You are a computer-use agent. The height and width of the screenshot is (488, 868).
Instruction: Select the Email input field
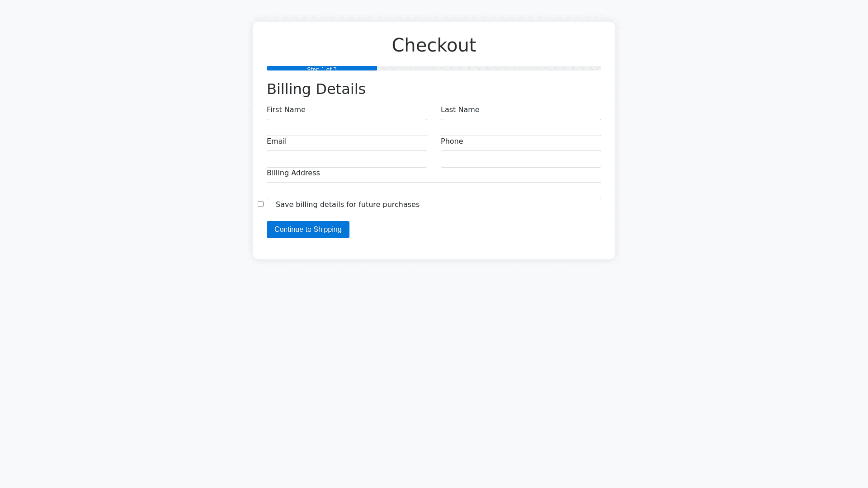(x=347, y=159)
